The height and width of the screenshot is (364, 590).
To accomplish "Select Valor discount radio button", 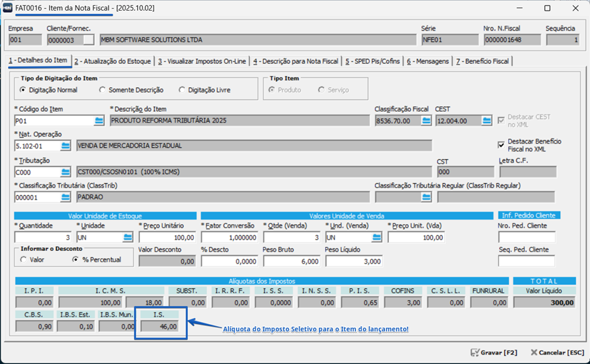I will [23, 260].
